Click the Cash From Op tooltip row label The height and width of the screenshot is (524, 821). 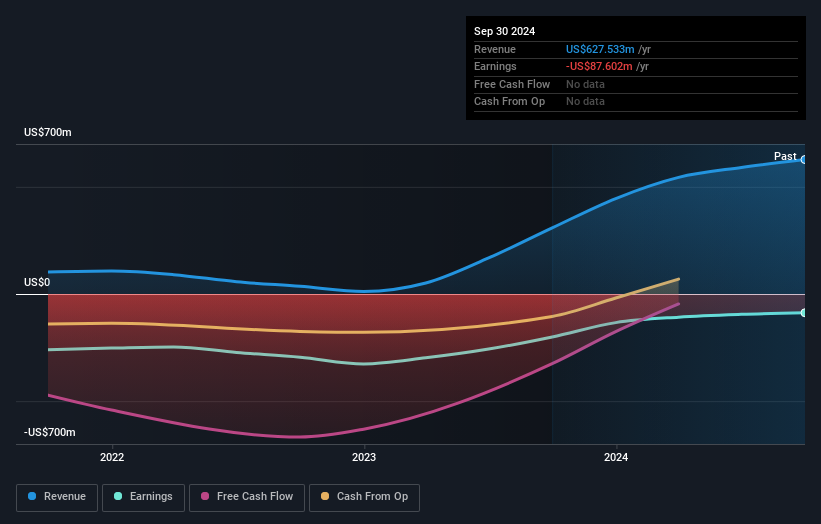[x=509, y=102]
